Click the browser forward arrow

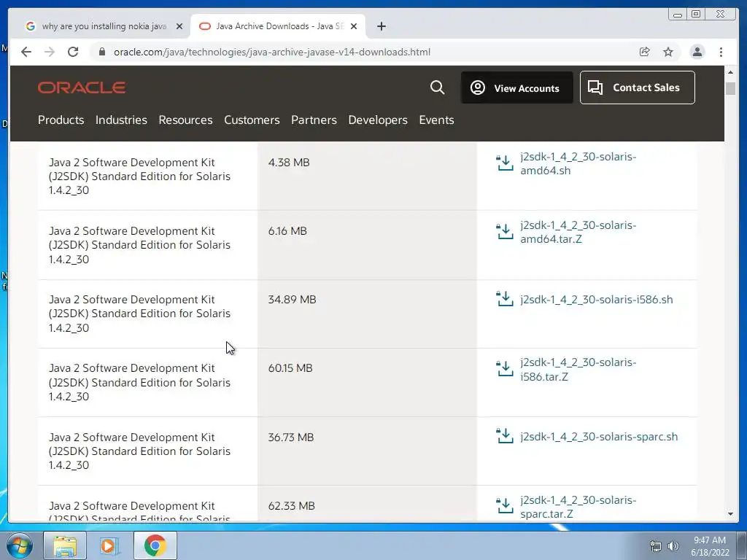[50, 52]
